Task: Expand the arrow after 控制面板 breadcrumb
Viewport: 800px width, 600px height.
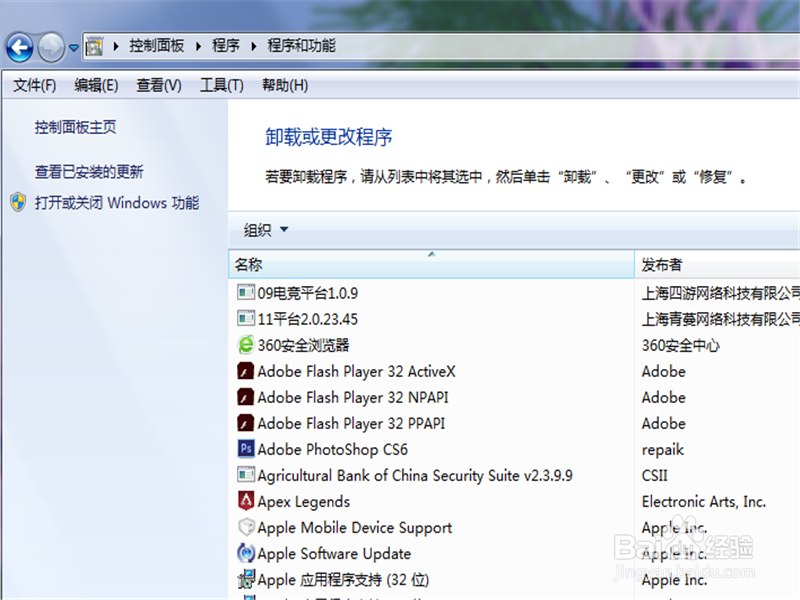Action: click(x=199, y=46)
